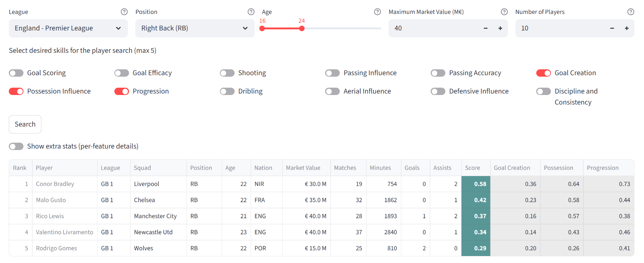
Task: Click the Score column header
Action: point(472,168)
